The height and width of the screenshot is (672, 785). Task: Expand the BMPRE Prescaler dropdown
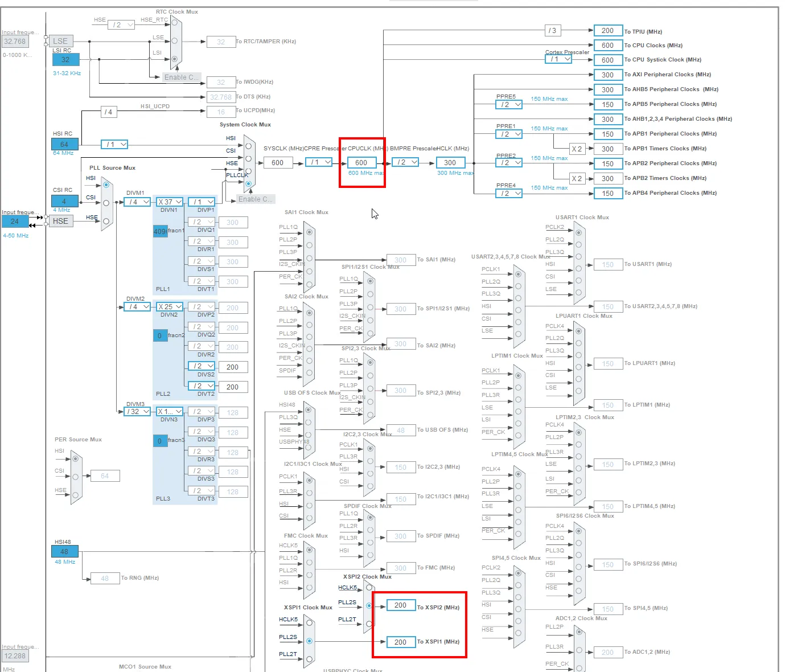[x=405, y=162]
